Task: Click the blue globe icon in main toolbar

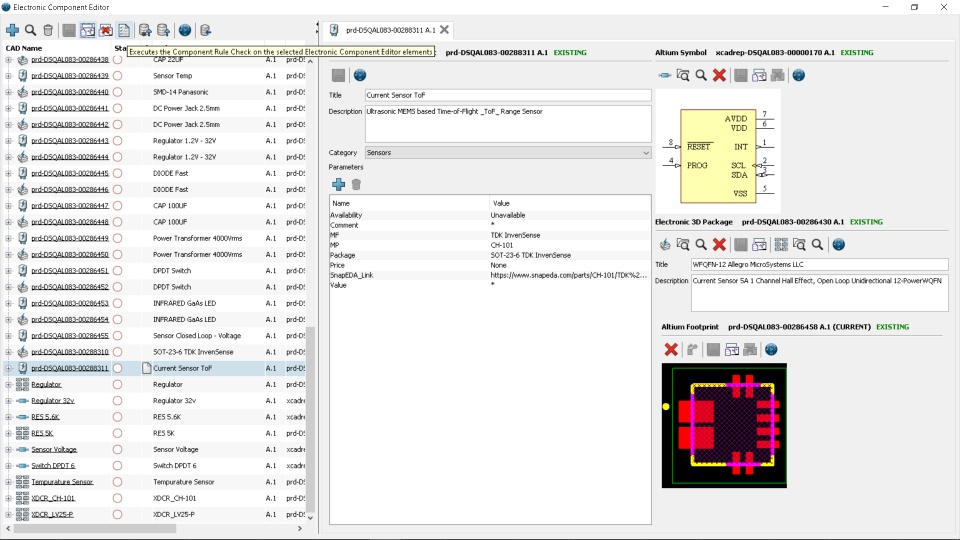Action: tap(185, 30)
